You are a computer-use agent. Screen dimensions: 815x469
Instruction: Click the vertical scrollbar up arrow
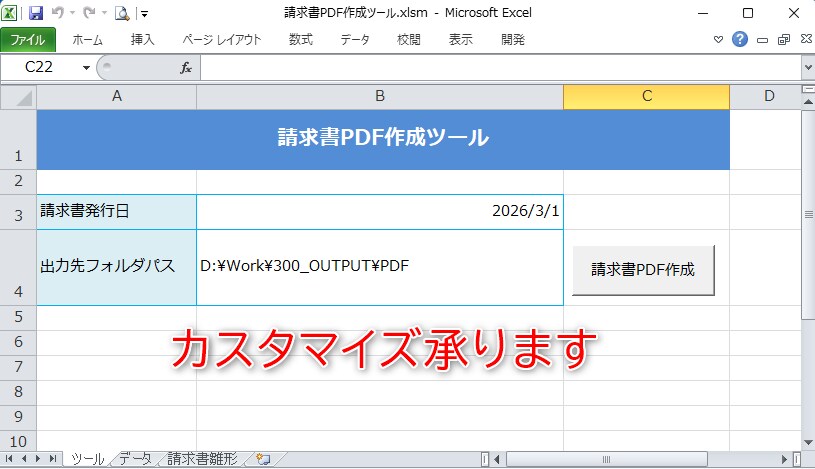click(808, 102)
